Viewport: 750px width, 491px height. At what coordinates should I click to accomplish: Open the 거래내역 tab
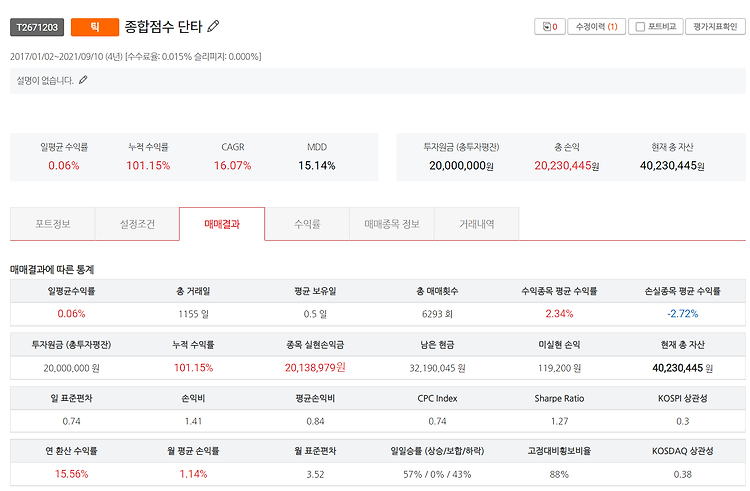tap(476, 224)
